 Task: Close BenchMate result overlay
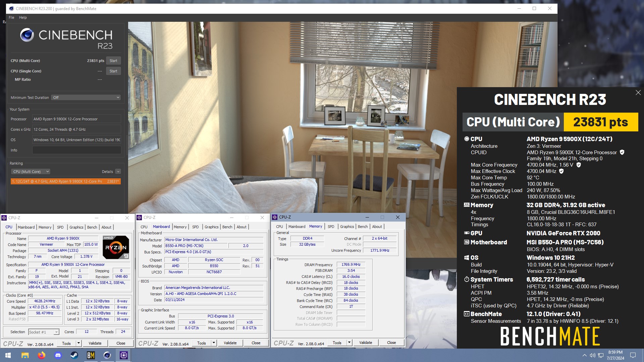click(x=638, y=93)
